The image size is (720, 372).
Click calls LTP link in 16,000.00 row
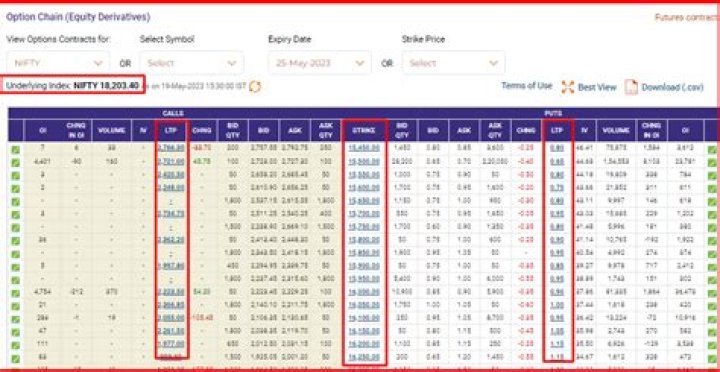(x=171, y=292)
